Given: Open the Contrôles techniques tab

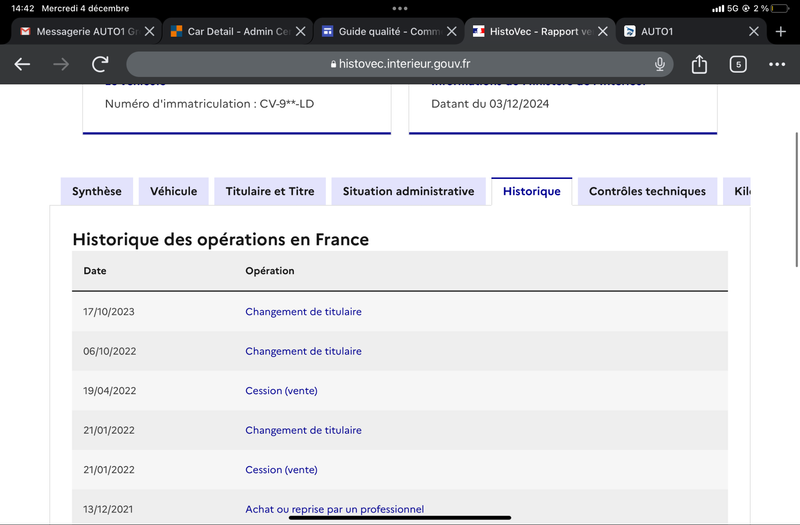Looking at the screenshot, I should click(647, 191).
